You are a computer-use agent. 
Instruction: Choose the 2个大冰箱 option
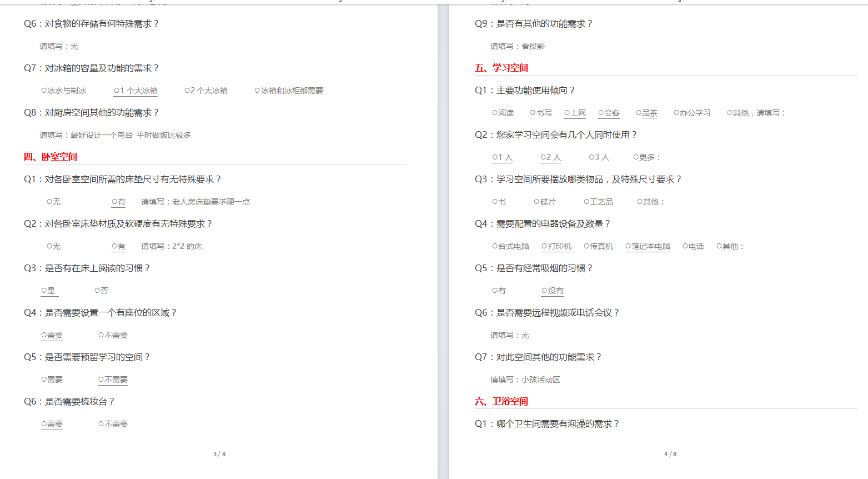tap(206, 91)
